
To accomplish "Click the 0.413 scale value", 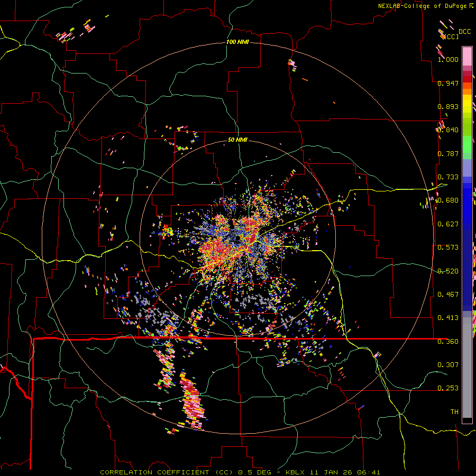I will point(448,318).
